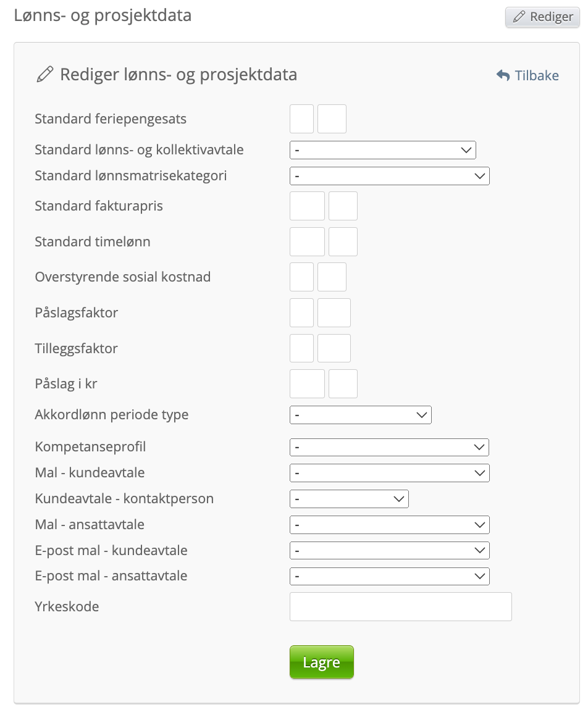Expand the E-post mal - kundeavtale dropdown
The image size is (588, 715).
(x=389, y=550)
